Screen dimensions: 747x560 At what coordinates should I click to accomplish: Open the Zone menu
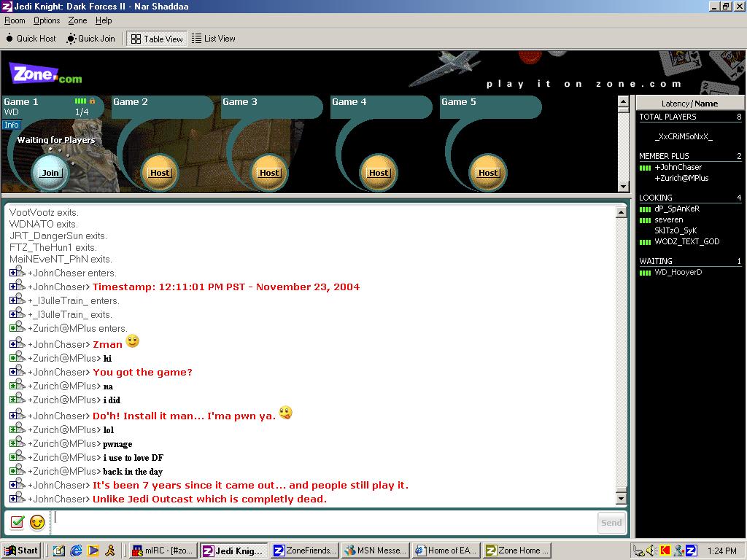click(77, 20)
